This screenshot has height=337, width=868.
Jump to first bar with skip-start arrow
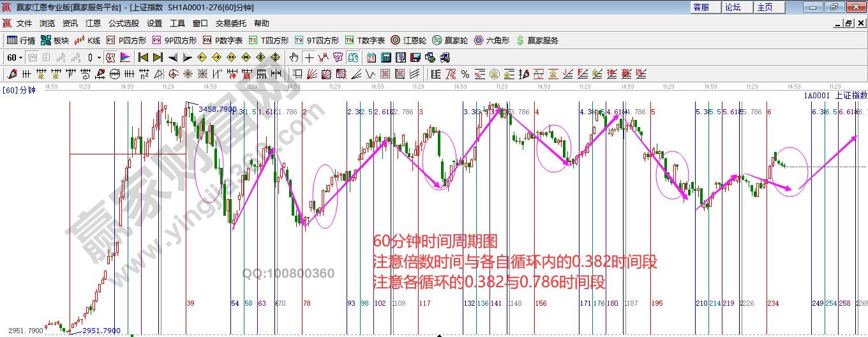tap(143, 57)
